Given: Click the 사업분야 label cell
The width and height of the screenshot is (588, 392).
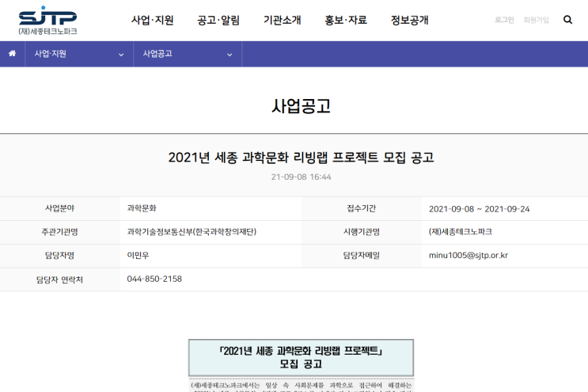Looking at the screenshot, I should pyautogui.click(x=60, y=208).
